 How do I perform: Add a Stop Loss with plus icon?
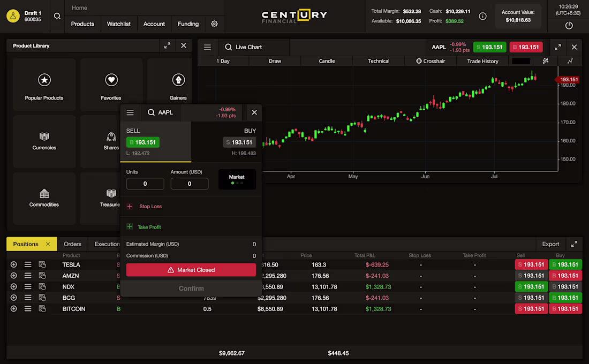[130, 206]
